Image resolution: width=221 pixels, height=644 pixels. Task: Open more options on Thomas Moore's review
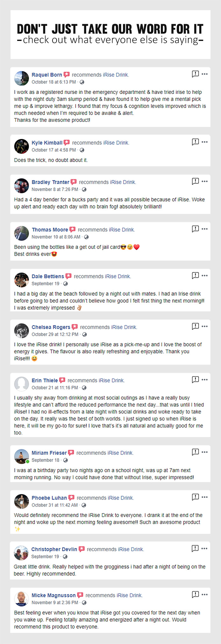[204, 229]
